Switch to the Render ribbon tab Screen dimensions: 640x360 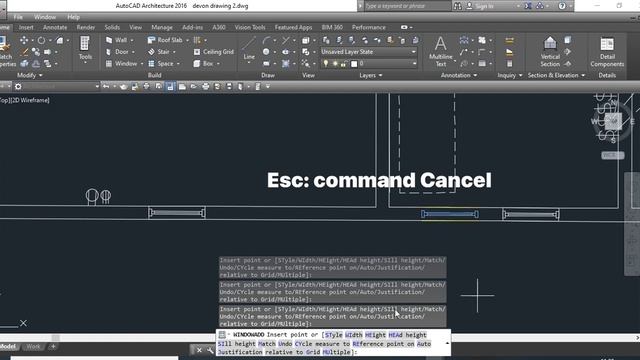(x=86, y=27)
